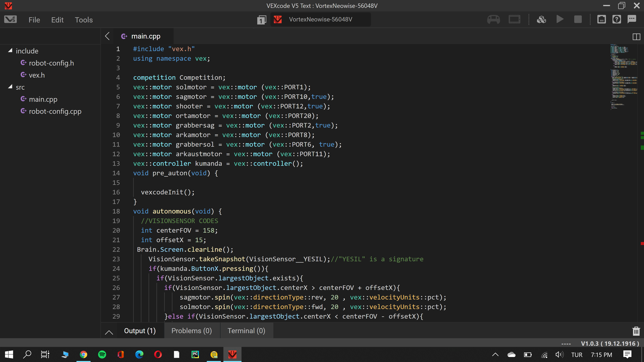The image size is (644, 362).
Task: Clear output with trash icon
Action: tap(636, 331)
